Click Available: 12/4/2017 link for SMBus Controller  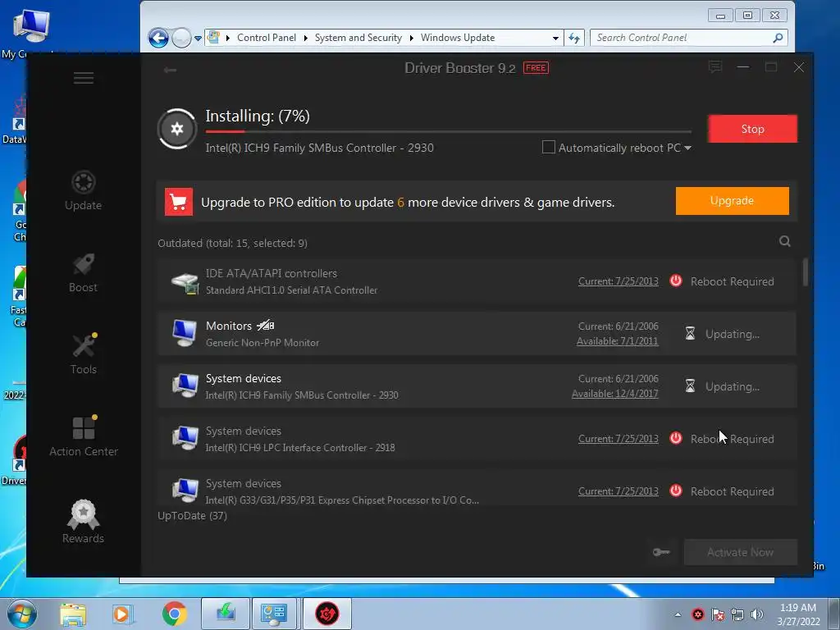[615, 394]
